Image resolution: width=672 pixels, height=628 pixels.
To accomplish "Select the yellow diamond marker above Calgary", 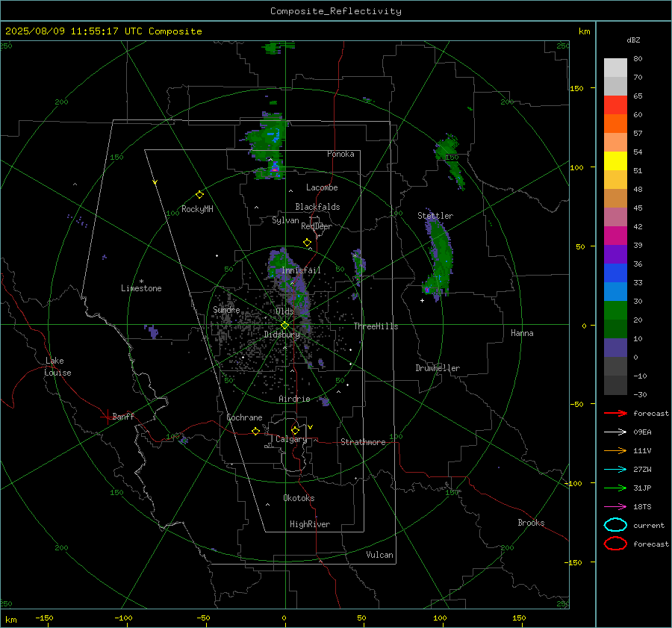I will [x=295, y=430].
